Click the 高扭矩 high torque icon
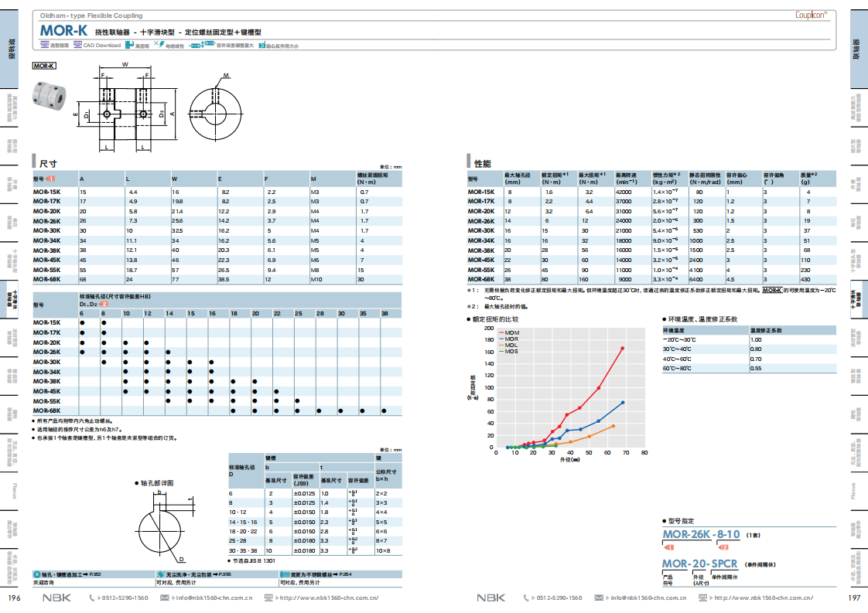This screenshot has height=613, width=868. 131,45
